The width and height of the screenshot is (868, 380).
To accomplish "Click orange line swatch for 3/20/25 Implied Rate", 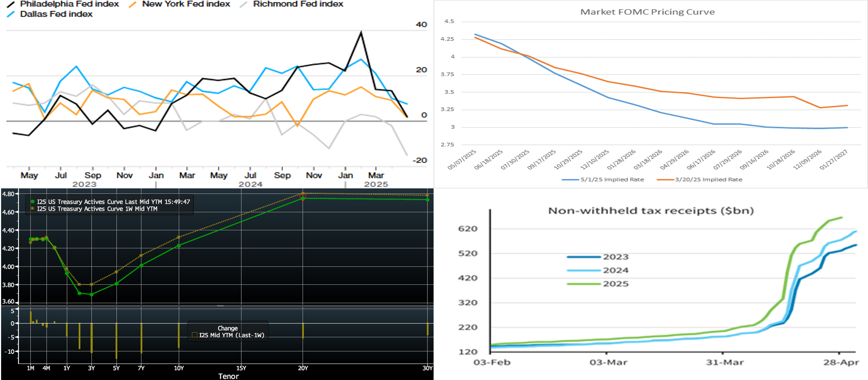I will click(665, 180).
